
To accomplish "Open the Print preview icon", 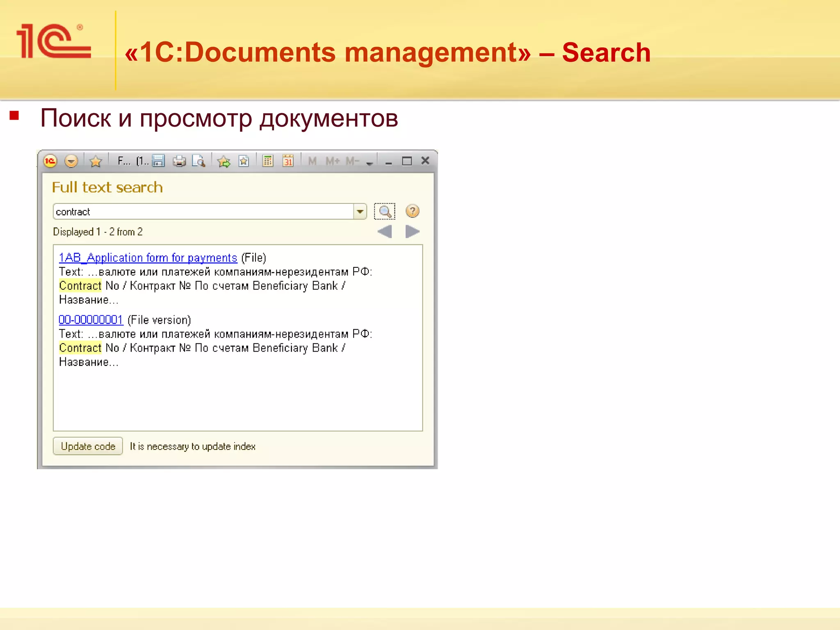I will [199, 161].
